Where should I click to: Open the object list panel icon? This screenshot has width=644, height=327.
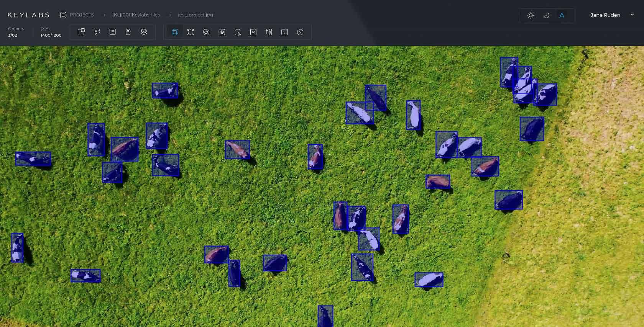tap(112, 32)
